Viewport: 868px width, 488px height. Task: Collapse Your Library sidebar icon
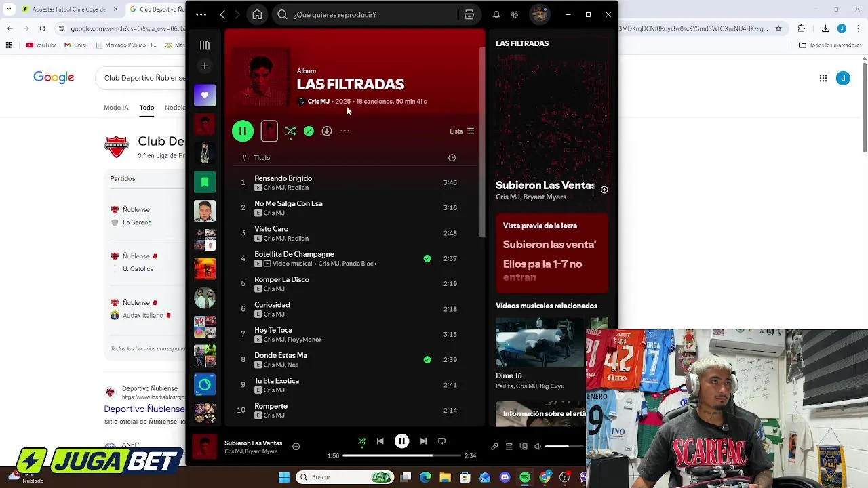(x=205, y=45)
